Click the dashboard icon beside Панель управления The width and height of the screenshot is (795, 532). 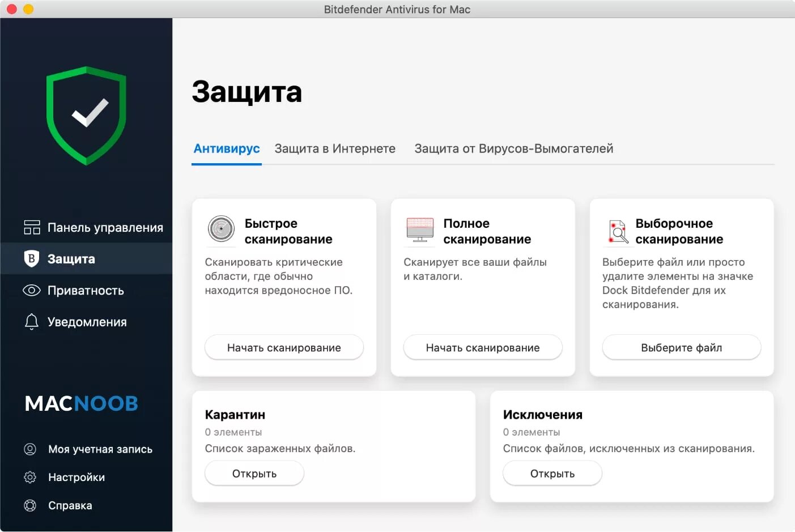[x=32, y=228]
